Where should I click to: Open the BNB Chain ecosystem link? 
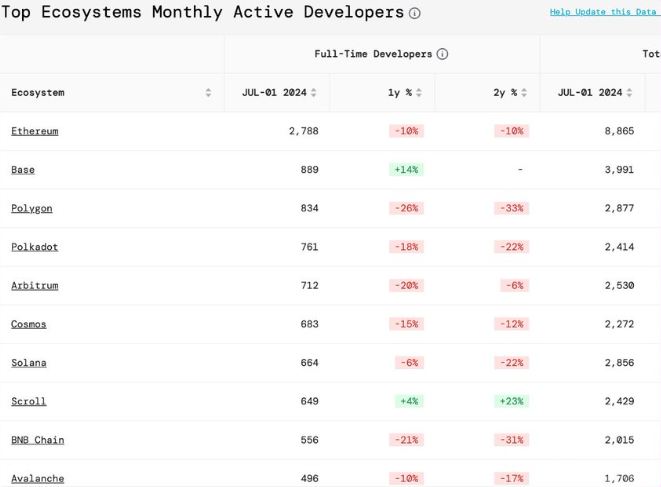pyautogui.click(x=38, y=440)
